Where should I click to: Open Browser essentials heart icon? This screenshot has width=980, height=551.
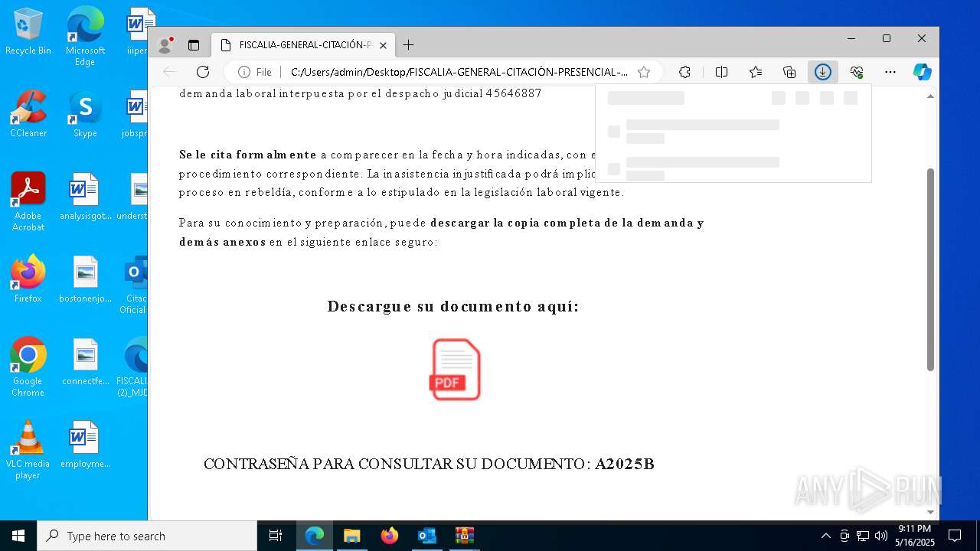857,72
